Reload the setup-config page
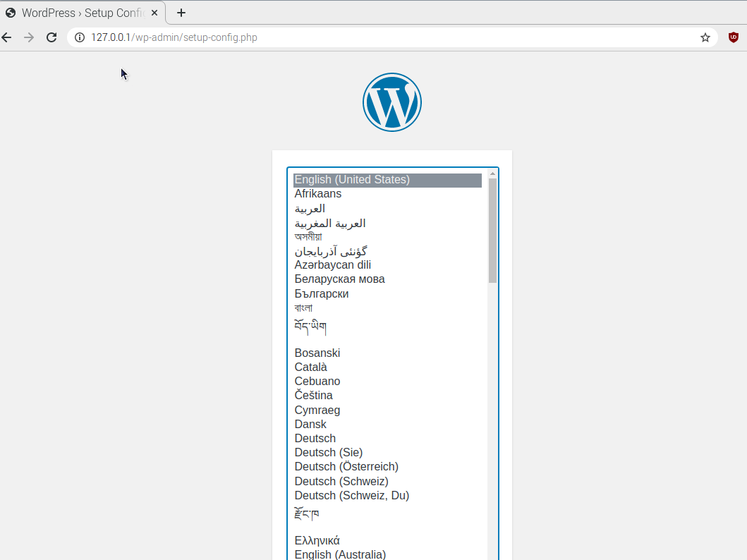This screenshot has width=747, height=560. pyautogui.click(x=51, y=37)
